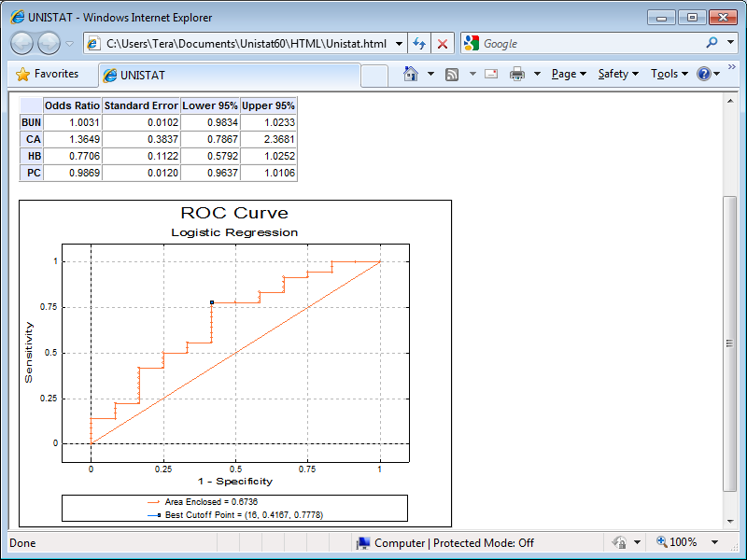Click BUN odds ratio value 1.0031

(x=84, y=122)
